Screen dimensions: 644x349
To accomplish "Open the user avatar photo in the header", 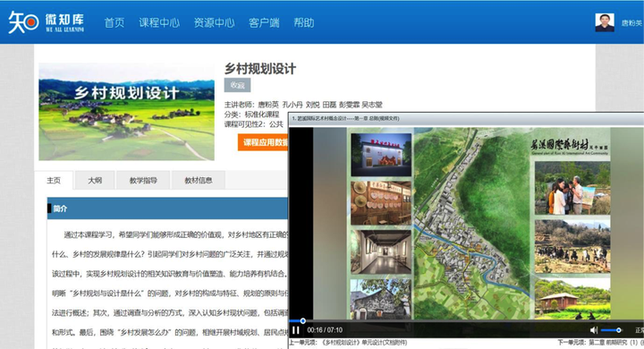I will 605,22.
